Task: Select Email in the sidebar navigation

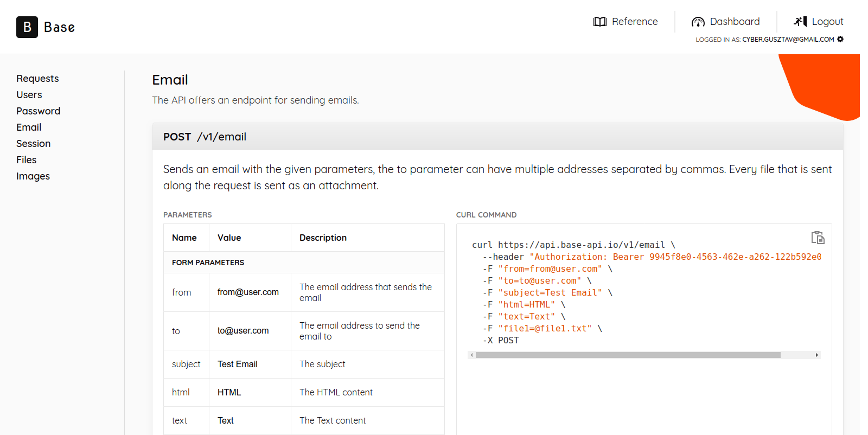Action: click(x=29, y=127)
